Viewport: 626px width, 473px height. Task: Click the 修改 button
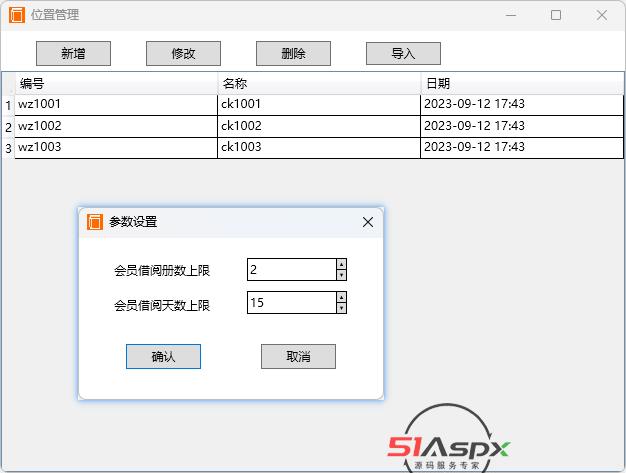[183, 53]
